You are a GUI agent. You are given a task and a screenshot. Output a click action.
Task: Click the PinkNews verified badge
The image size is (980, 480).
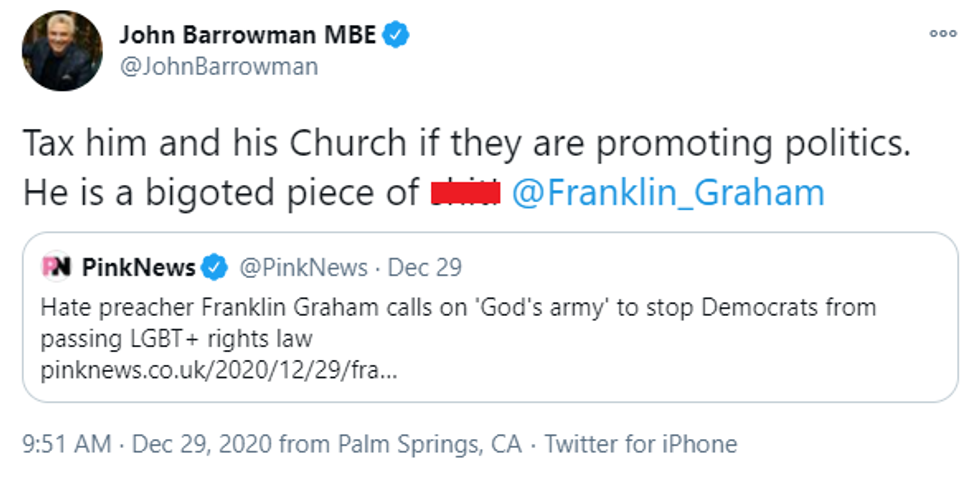point(214,268)
